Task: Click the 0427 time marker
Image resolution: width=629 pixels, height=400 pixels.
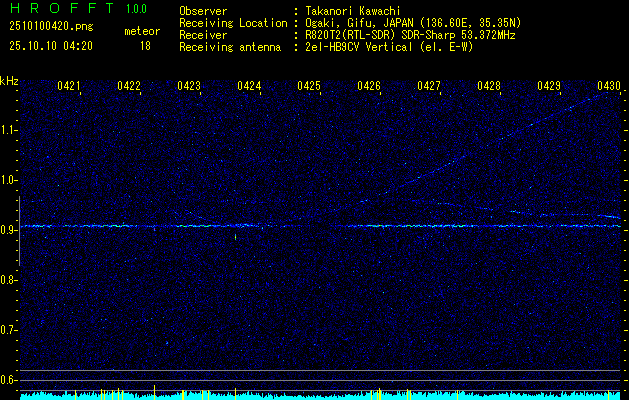Action: pos(429,86)
